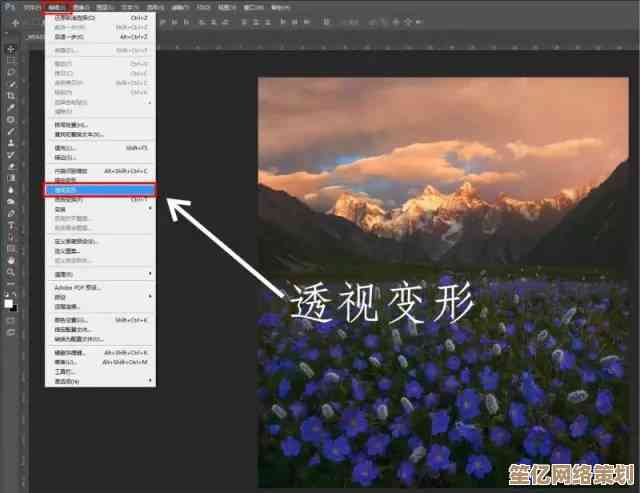Click the foreground color swatch
This screenshot has height=493, width=640.
pyautogui.click(x=9, y=300)
